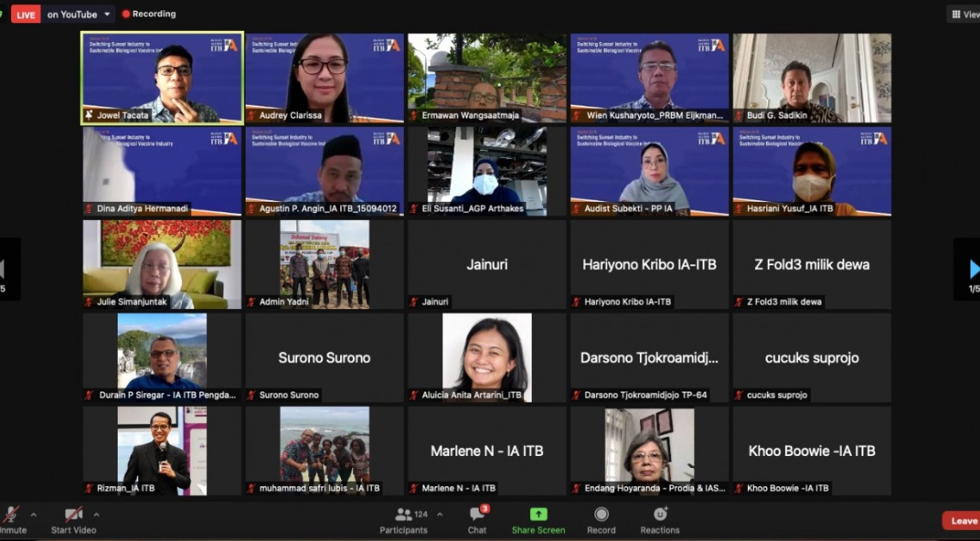
Task: Open the 'on YouTube' live stream dropdown
Action: tap(79, 15)
